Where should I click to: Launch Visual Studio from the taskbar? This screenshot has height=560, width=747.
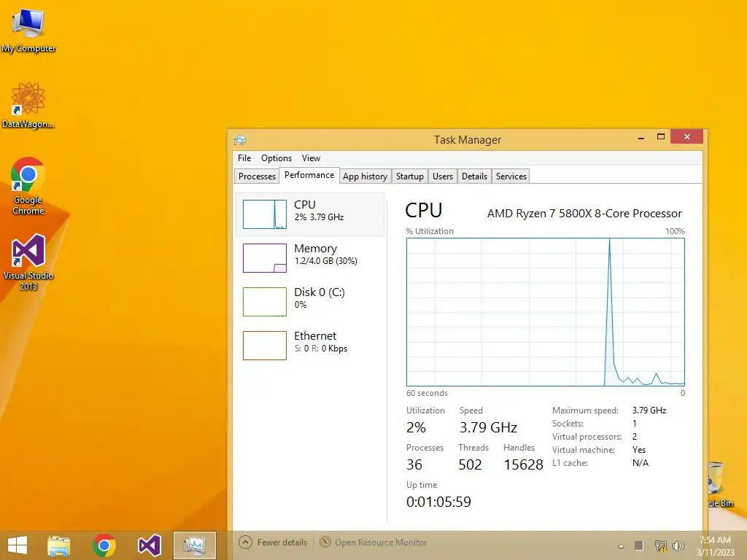point(150,545)
